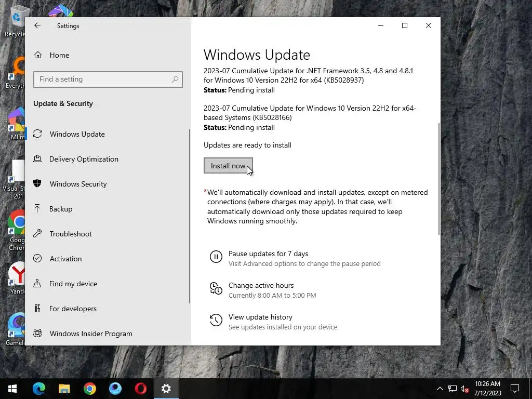Click Pause updates for 7 days
The height and width of the screenshot is (399, 532).
coord(268,254)
